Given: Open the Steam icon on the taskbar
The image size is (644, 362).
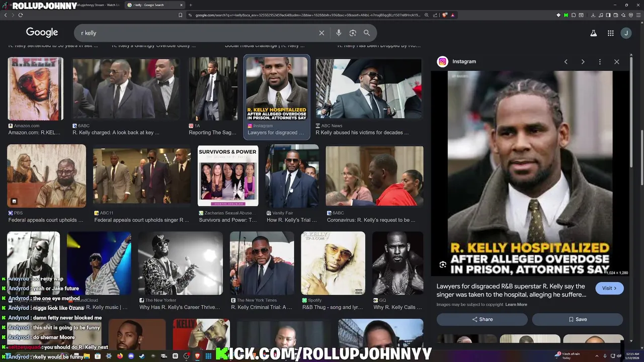Looking at the screenshot, I should click(141, 356).
